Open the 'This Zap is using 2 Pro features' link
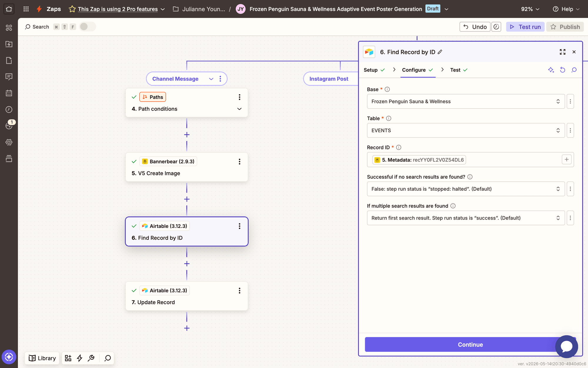The image size is (588, 368). coord(118,9)
